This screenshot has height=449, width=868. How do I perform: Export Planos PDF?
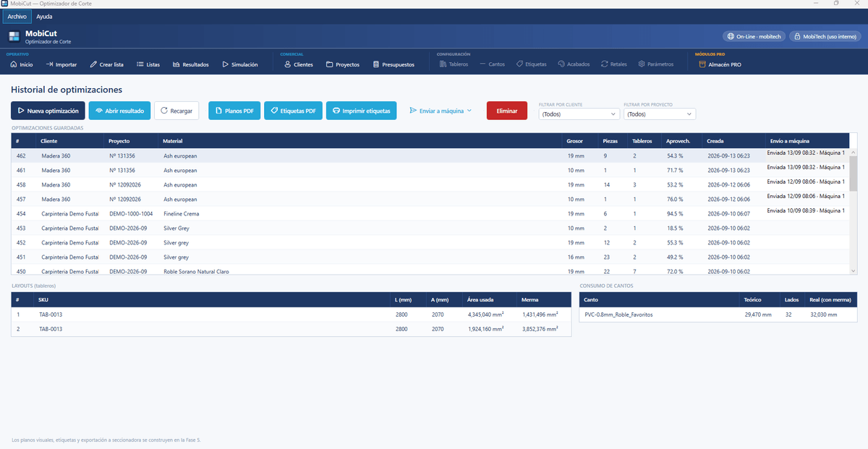pyautogui.click(x=234, y=111)
